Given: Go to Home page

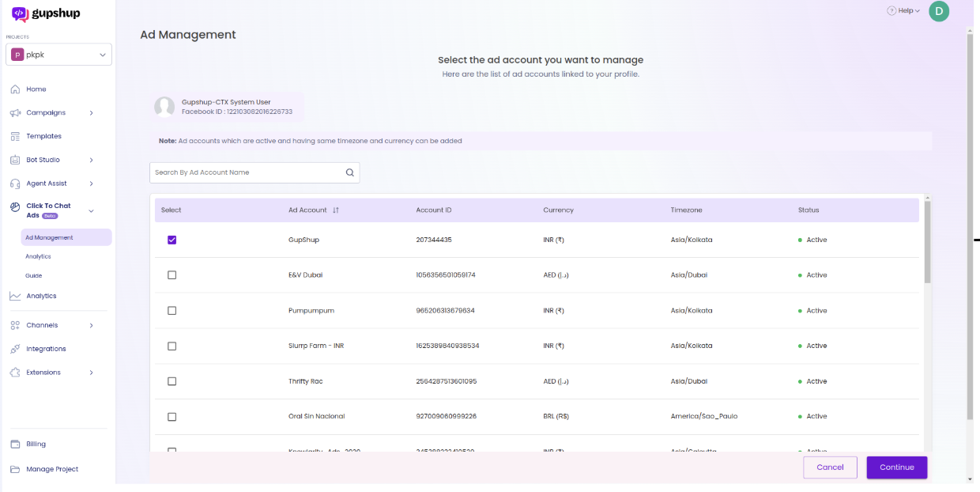Looking at the screenshot, I should point(36,89).
